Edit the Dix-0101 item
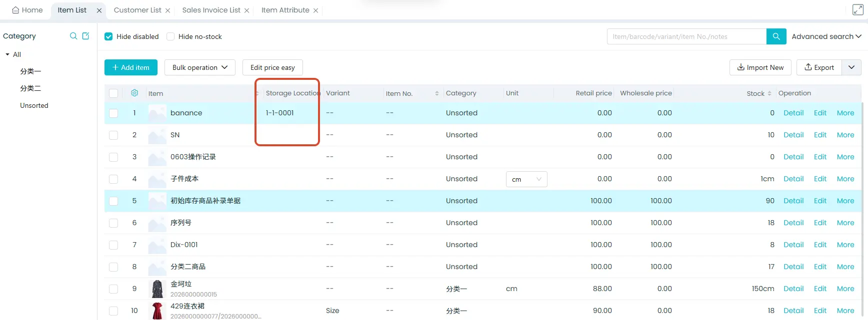 820,245
